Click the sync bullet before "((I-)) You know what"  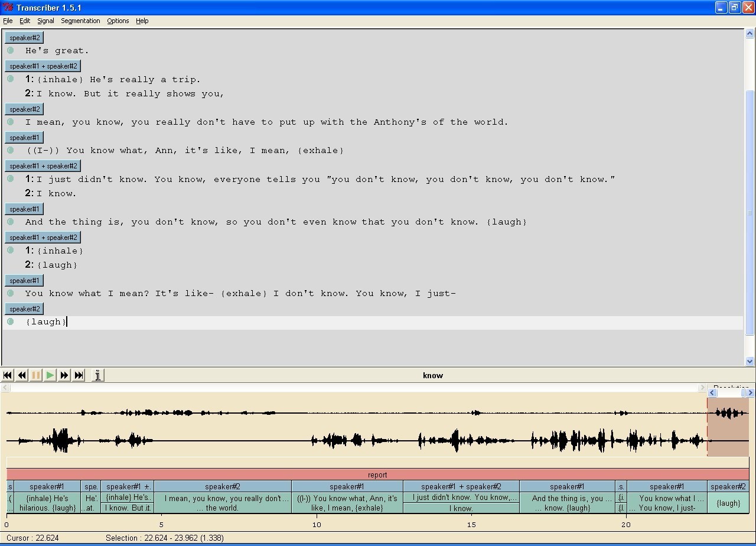11,150
